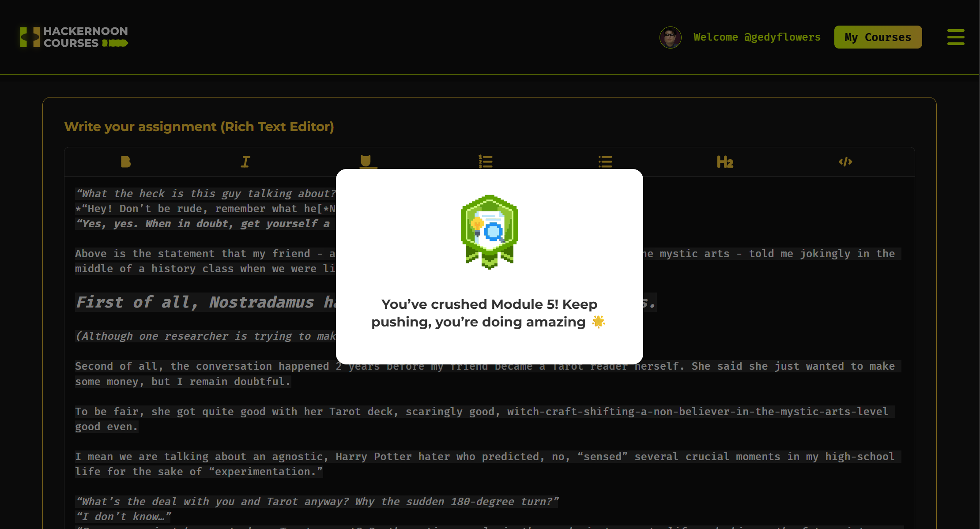Apply italic formatting
This screenshot has height=529, width=980.
pos(245,162)
